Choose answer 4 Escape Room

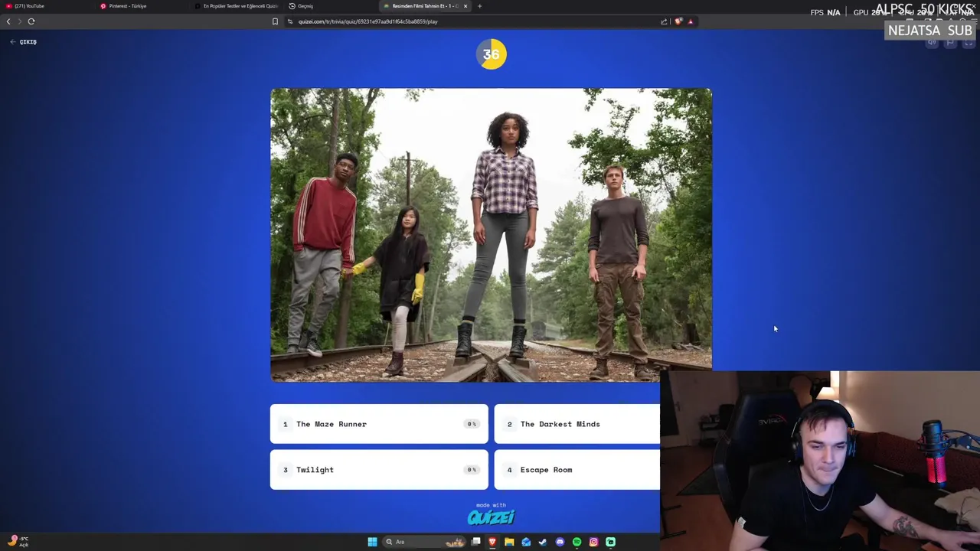click(x=577, y=470)
